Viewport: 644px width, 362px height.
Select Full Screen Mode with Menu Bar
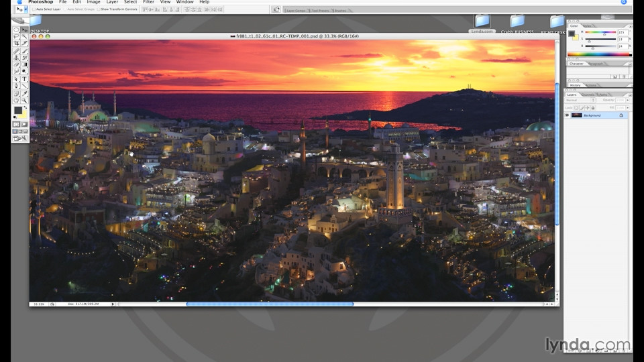(x=20, y=131)
